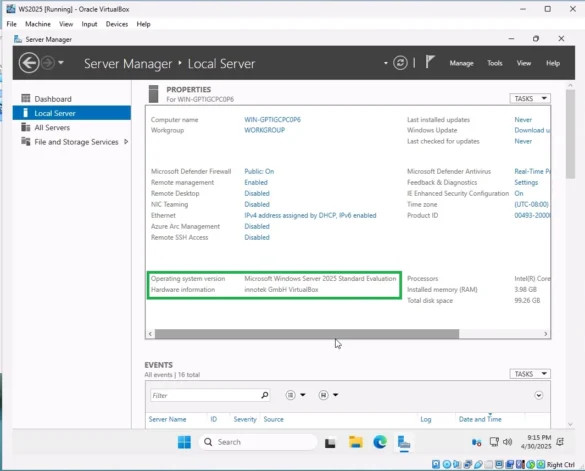The image size is (585, 471).
Task: Click VirtualBox hard disk status icon
Action: tap(436, 464)
